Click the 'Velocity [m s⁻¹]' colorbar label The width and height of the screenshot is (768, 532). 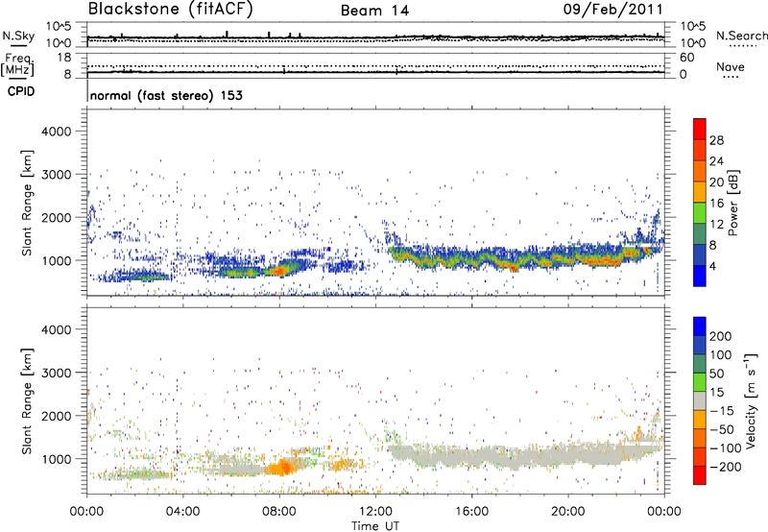coord(751,400)
